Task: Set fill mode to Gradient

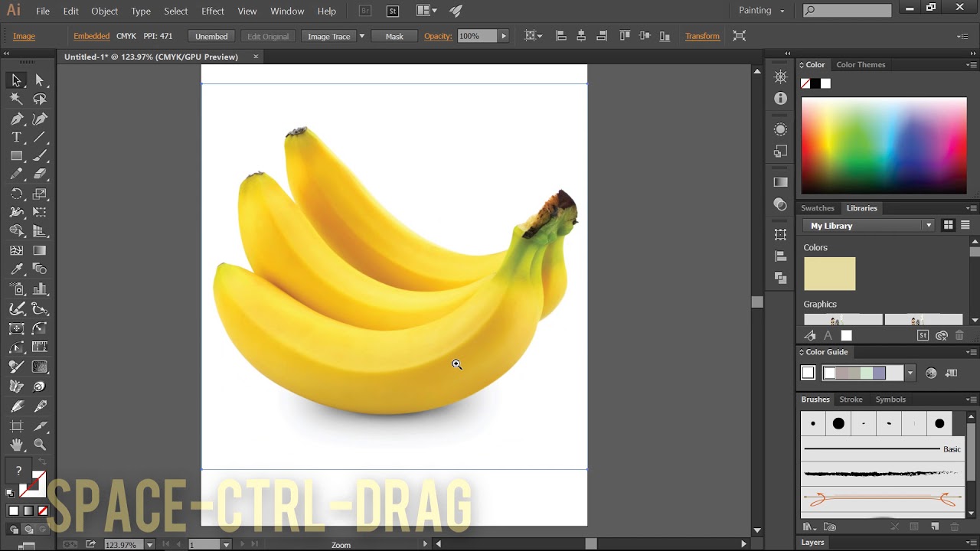Action: tap(28, 511)
